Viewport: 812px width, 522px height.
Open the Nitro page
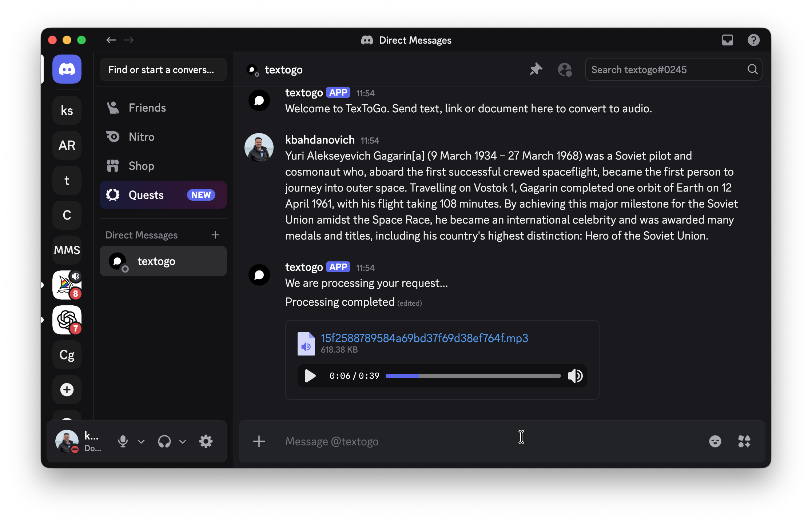coord(163,137)
